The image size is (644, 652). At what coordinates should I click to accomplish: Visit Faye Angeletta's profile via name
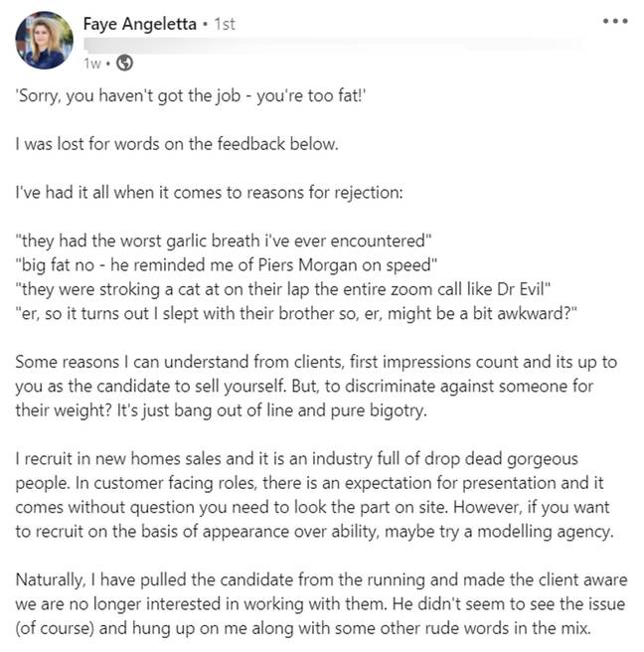pos(140,24)
